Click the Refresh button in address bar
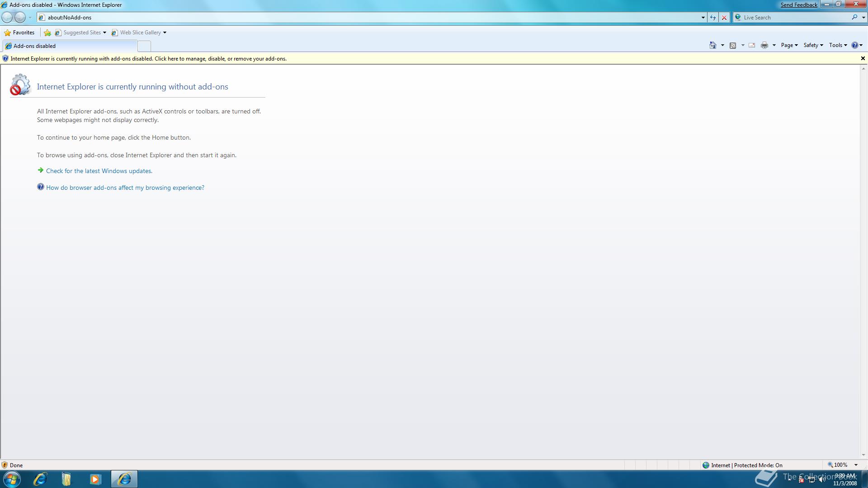 tap(713, 18)
